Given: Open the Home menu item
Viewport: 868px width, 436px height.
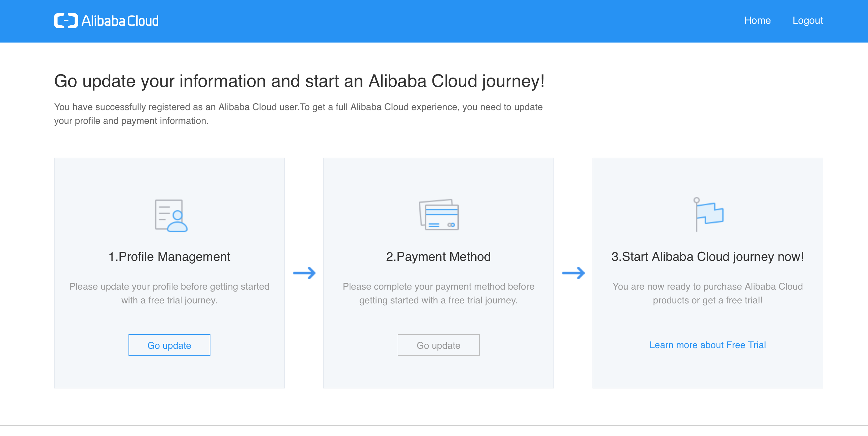Looking at the screenshot, I should pos(757,21).
